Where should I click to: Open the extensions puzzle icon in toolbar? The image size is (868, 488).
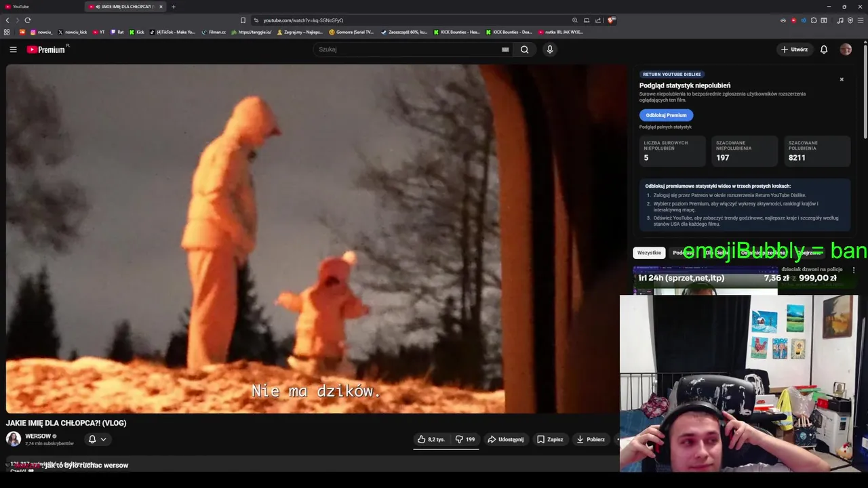pyautogui.click(x=814, y=20)
